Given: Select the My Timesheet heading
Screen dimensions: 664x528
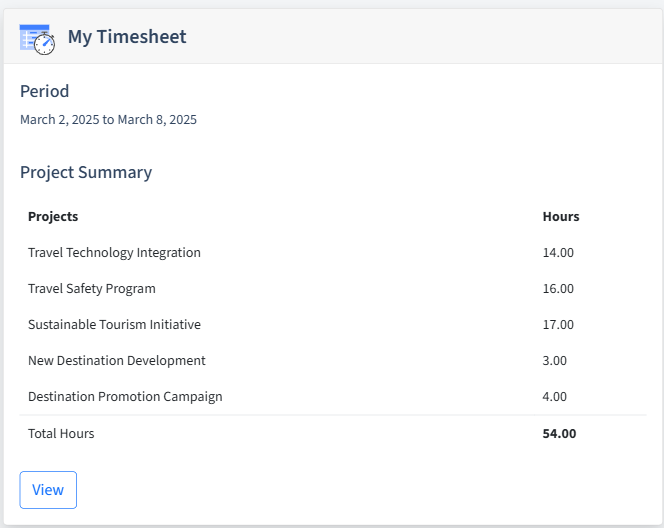Looking at the screenshot, I should [127, 36].
